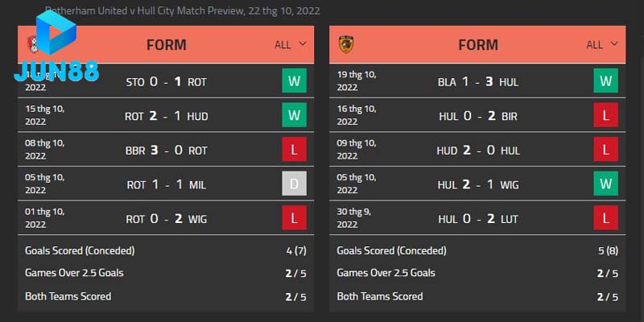Screen dimensions: 644x322
Task: Select the FORM header in Hull's panel
Action: (478, 45)
